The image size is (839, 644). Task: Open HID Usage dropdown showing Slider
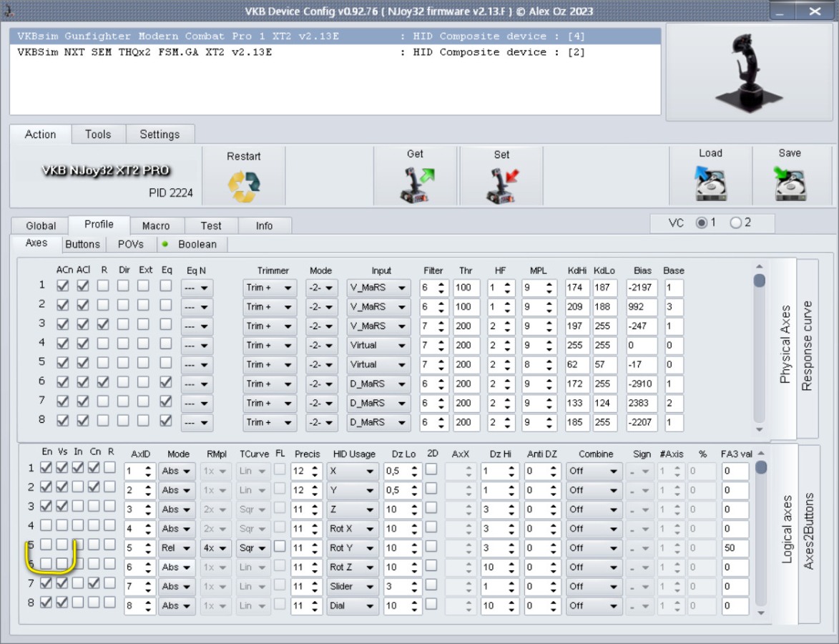tap(353, 587)
